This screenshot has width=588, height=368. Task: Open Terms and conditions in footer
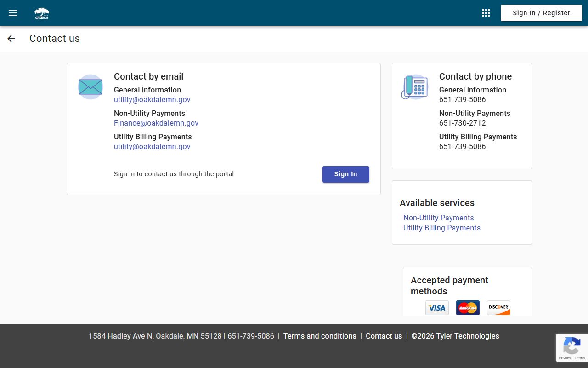[320, 336]
